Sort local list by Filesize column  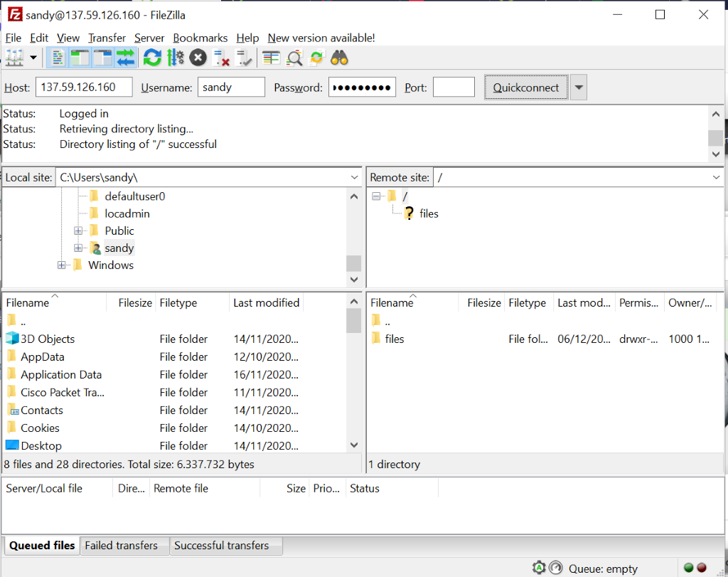[x=132, y=303]
